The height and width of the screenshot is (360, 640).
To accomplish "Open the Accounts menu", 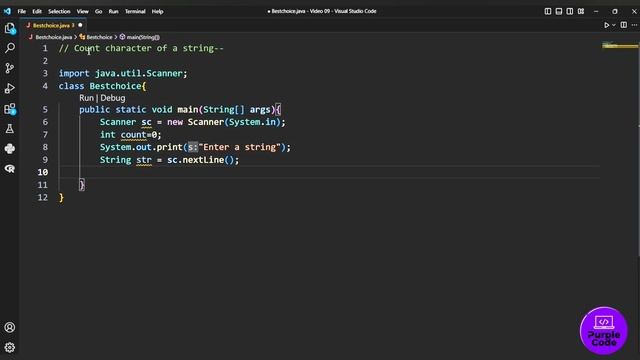I will point(10,327).
